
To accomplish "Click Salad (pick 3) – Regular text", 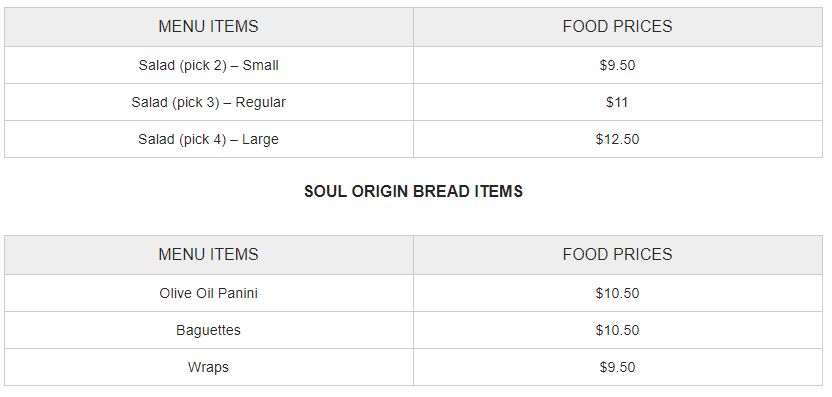I will [x=209, y=102].
